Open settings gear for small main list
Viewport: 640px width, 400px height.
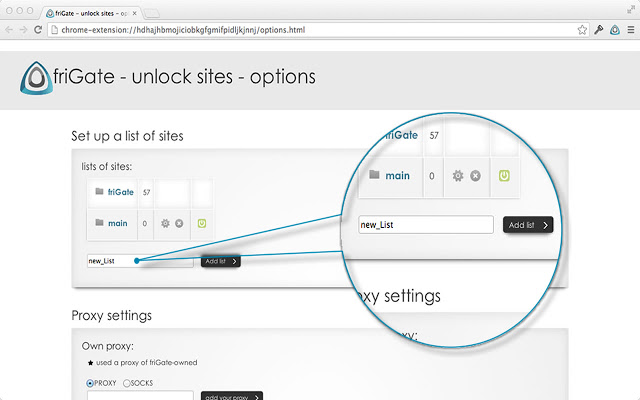pos(165,223)
